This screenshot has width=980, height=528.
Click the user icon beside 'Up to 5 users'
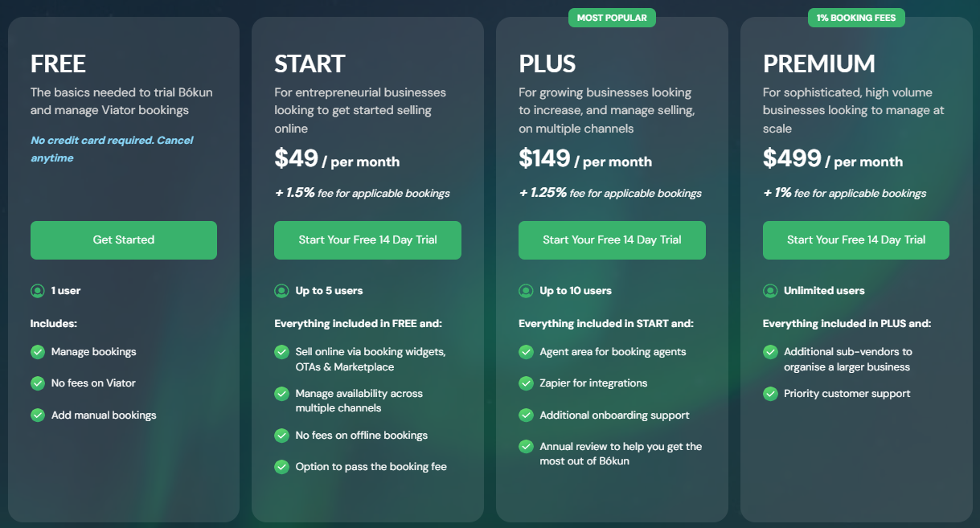[x=281, y=291]
